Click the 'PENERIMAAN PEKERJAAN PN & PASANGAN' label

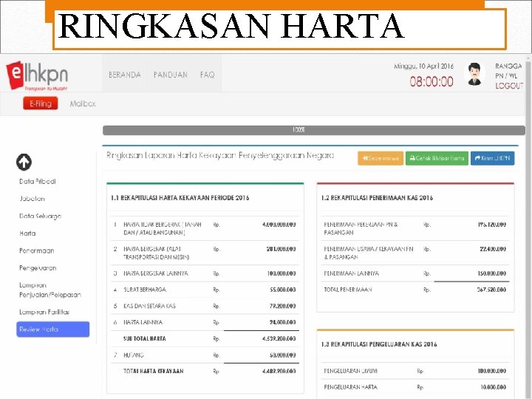361,228
